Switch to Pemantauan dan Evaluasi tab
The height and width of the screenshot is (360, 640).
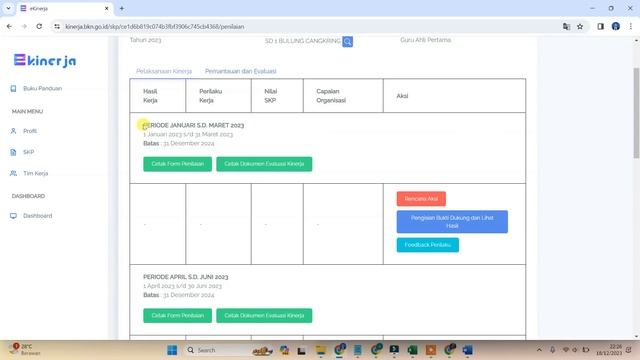[240, 71]
